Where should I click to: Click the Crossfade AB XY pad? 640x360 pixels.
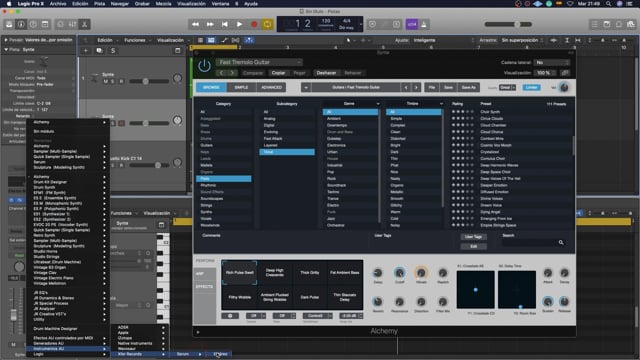[476, 289]
